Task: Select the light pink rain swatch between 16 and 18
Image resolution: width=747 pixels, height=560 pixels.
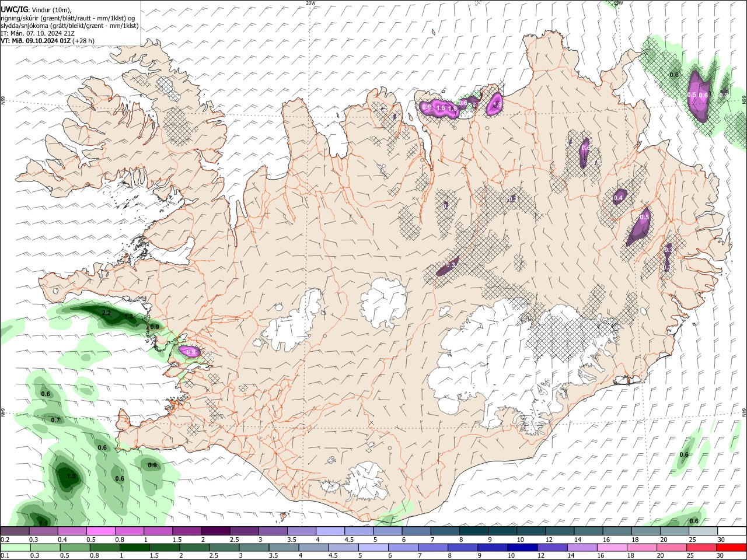Action: [612, 548]
